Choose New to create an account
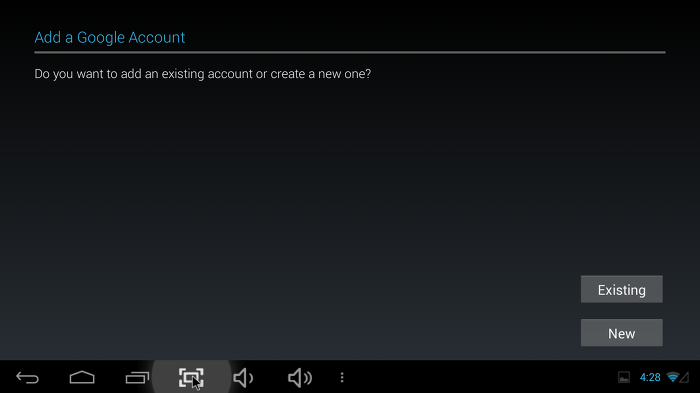Viewport: 700px width, 393px height. click(x=621, y=333)
